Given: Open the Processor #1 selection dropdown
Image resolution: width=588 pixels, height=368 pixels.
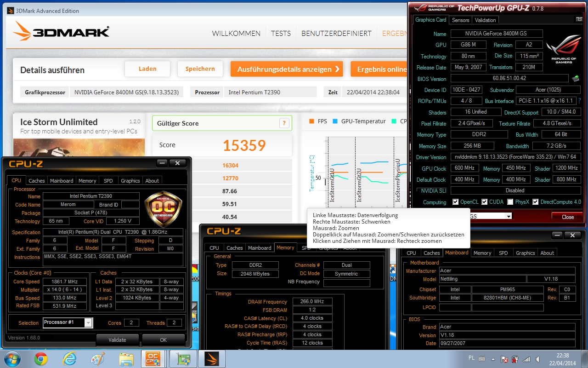Looking at the screenshot, I should coord(88,322).
